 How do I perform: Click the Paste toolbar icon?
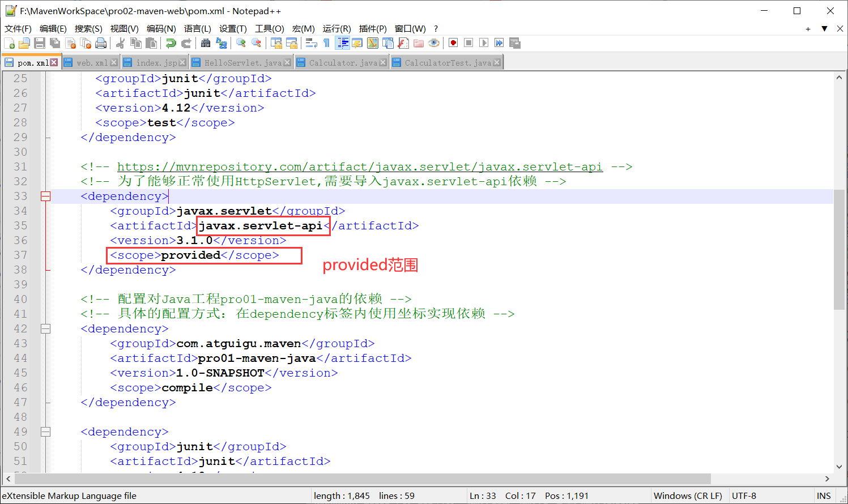pos(151,43)
